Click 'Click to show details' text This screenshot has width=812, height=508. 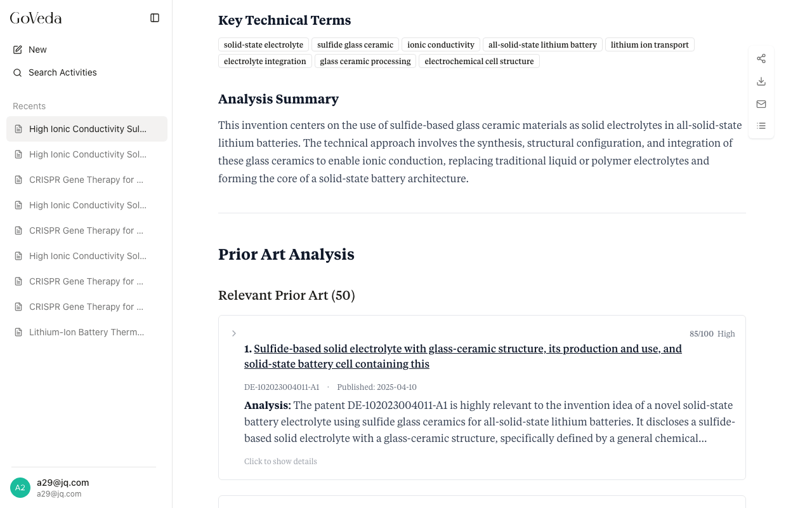click(280, 462)
